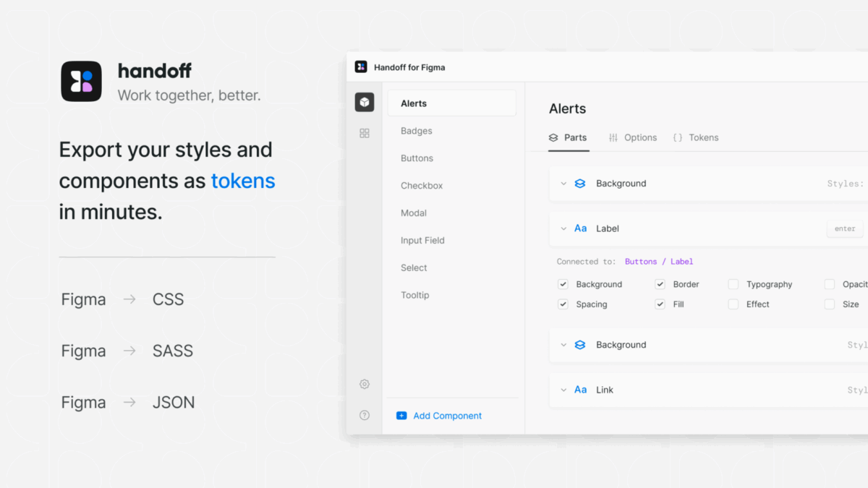Click Add Component button
Screen dimensions: 868x488
(x=439, y=416)
